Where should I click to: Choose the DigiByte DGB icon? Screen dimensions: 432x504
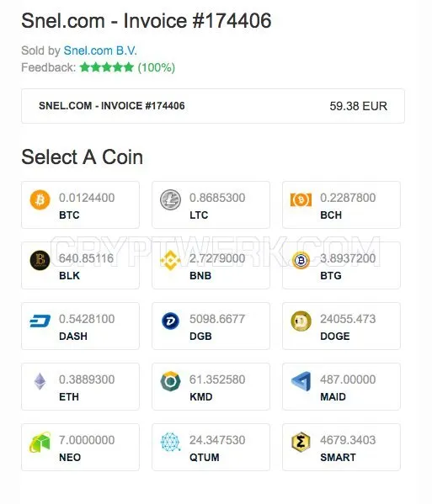coord(170,321)
